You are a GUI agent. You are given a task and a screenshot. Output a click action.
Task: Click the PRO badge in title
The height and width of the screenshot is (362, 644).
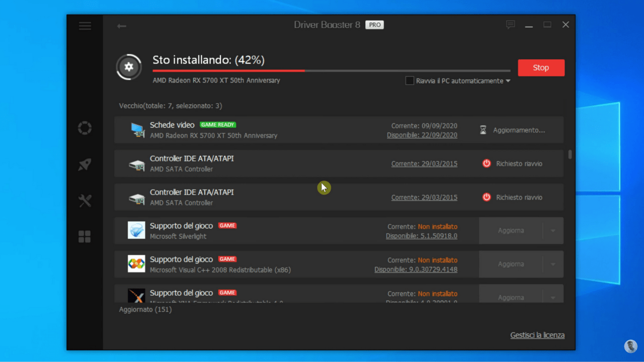tap(374, 25)
